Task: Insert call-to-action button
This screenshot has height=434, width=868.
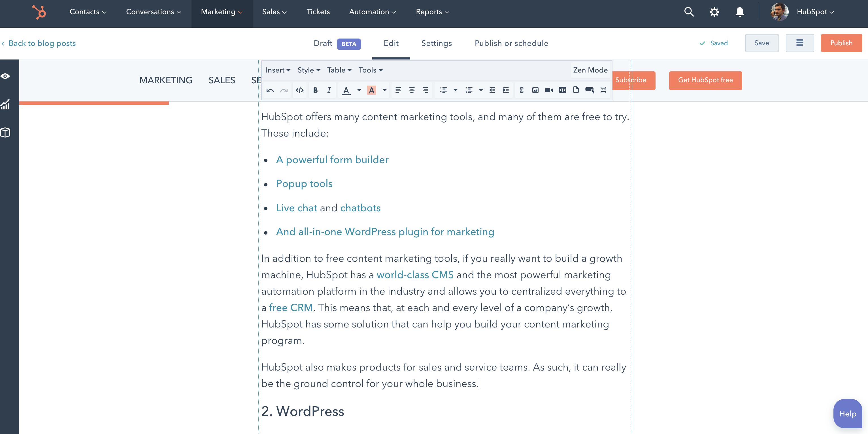Action: coord(590,90)
